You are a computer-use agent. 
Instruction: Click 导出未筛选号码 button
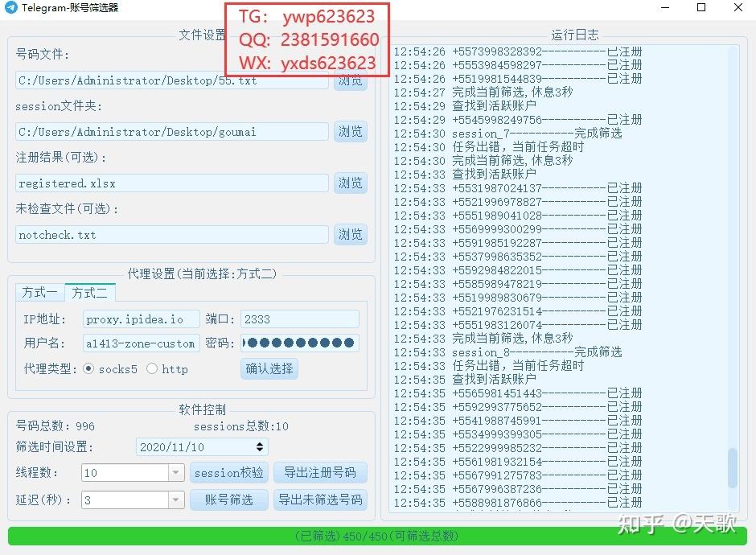320,500
